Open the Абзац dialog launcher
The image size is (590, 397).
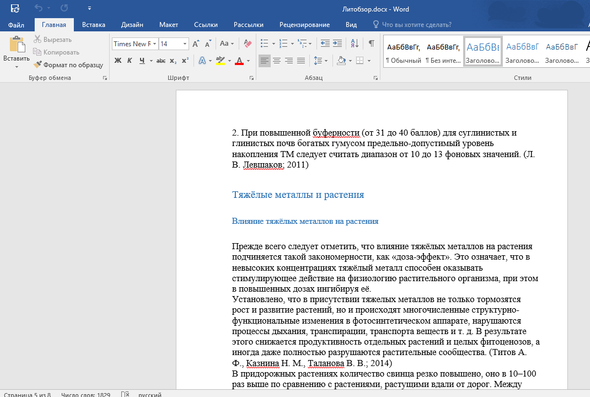point(376,78)
